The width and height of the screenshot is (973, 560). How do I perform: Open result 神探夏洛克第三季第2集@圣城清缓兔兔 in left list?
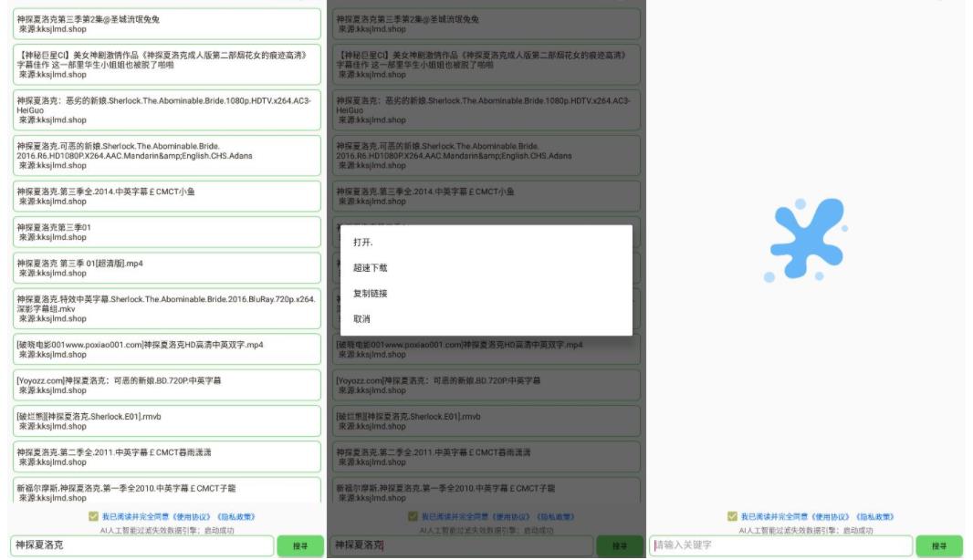click(x=166, y=25)
